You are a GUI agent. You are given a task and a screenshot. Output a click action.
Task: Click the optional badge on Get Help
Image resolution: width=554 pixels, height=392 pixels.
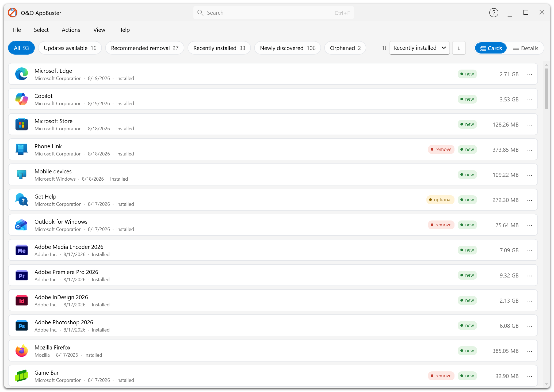point(440,200)
